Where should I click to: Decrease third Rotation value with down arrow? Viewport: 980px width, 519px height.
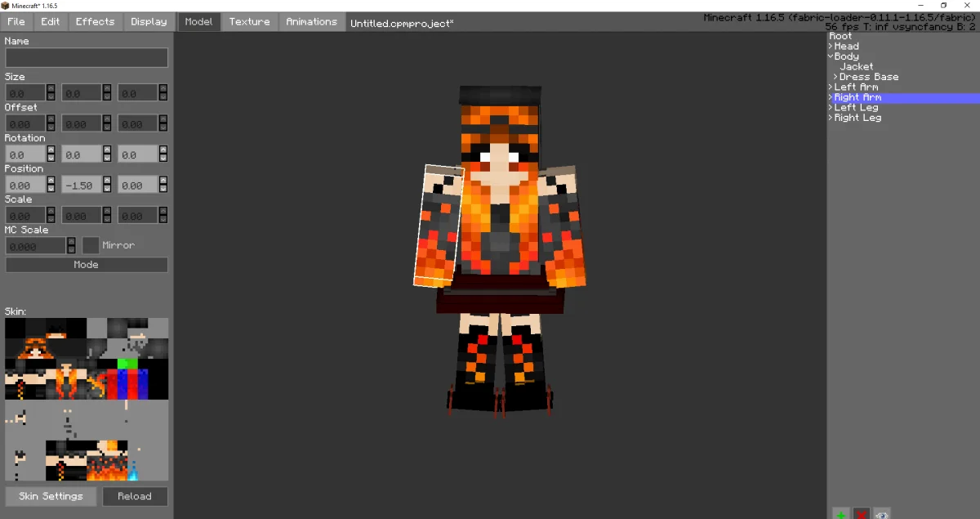pyautogui.click(x=163, y=158)
